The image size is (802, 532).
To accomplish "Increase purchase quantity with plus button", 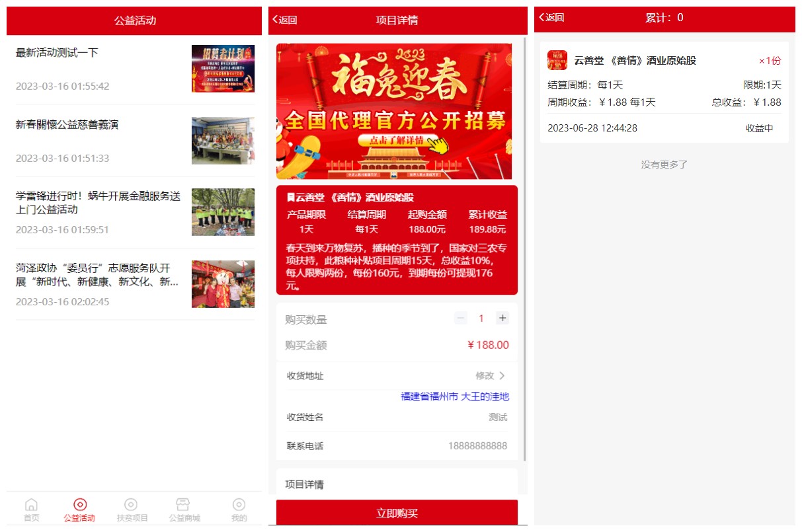I will point(502,319).
